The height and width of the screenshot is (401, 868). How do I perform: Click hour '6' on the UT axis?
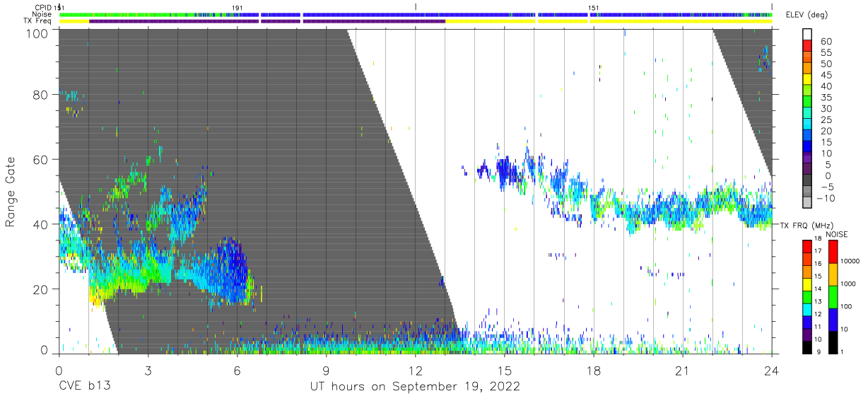[x=237, y=370]
